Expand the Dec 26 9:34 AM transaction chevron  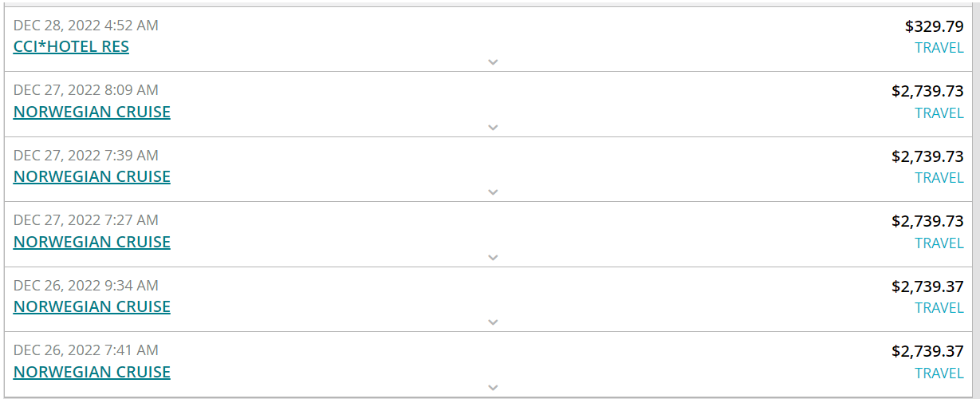(x=493, y=322)
